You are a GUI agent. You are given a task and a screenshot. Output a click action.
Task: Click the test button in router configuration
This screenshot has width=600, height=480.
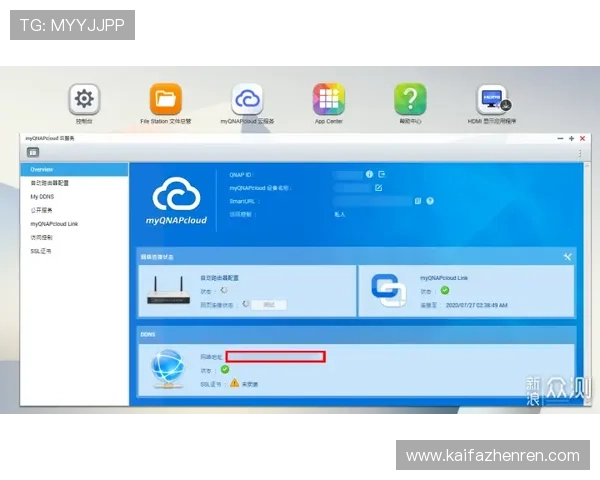[268, 303]
